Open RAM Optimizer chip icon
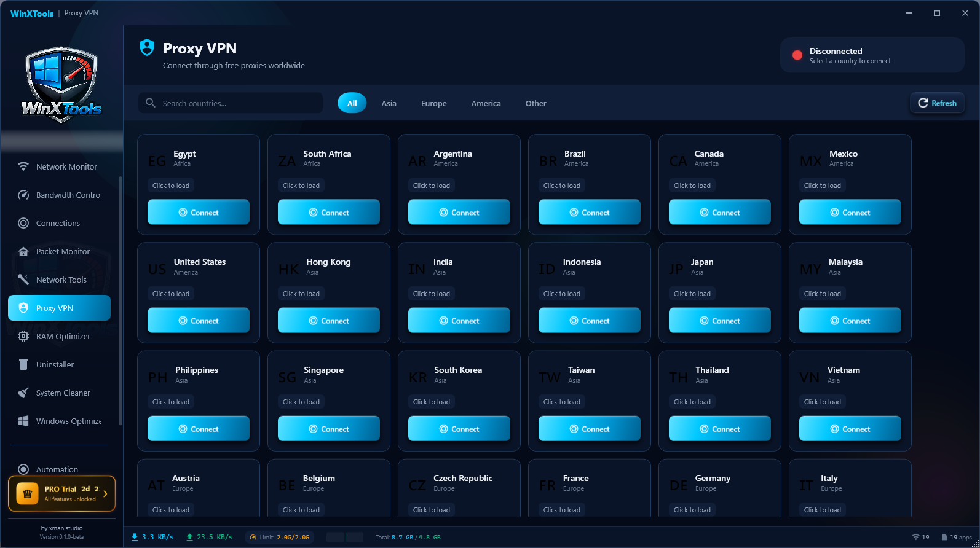This screenshot has height=548, width=980. [x=23, y=336]
